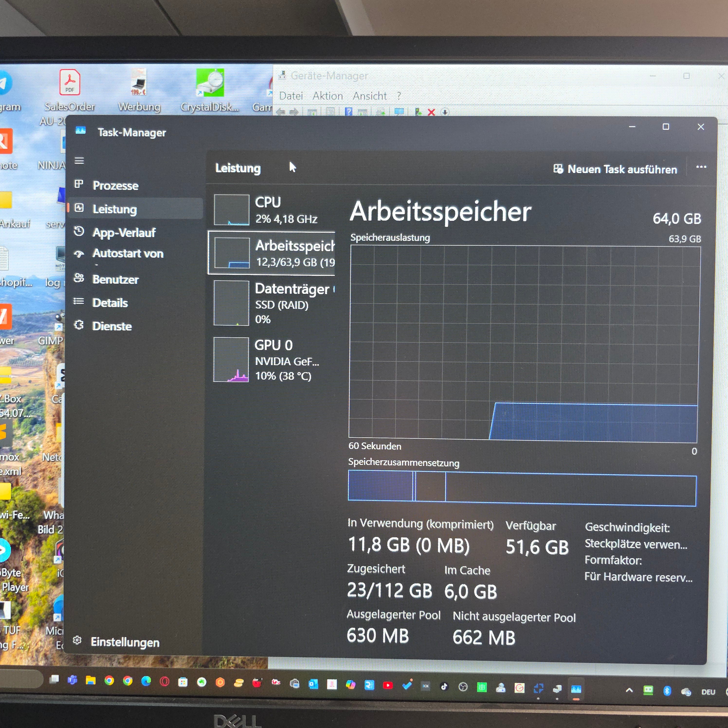
Task: Open the Aktion menu in Geräte-Manager
Action: (328, 96)
